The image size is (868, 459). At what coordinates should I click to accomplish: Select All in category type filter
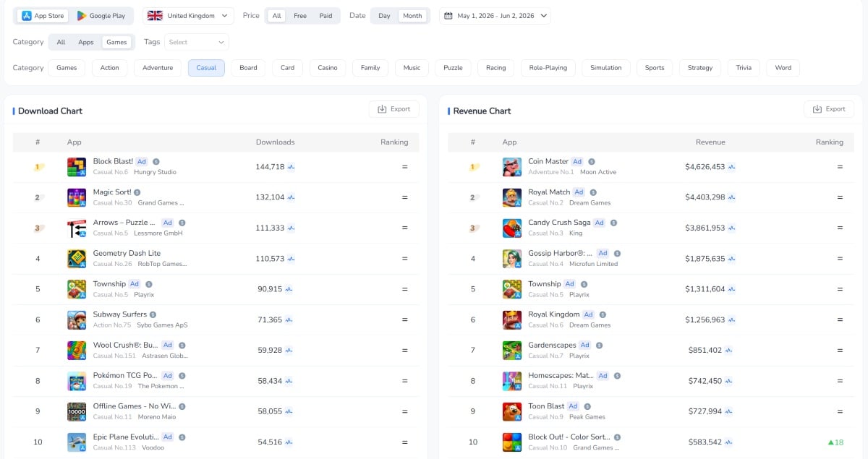(x=61, y=42)
